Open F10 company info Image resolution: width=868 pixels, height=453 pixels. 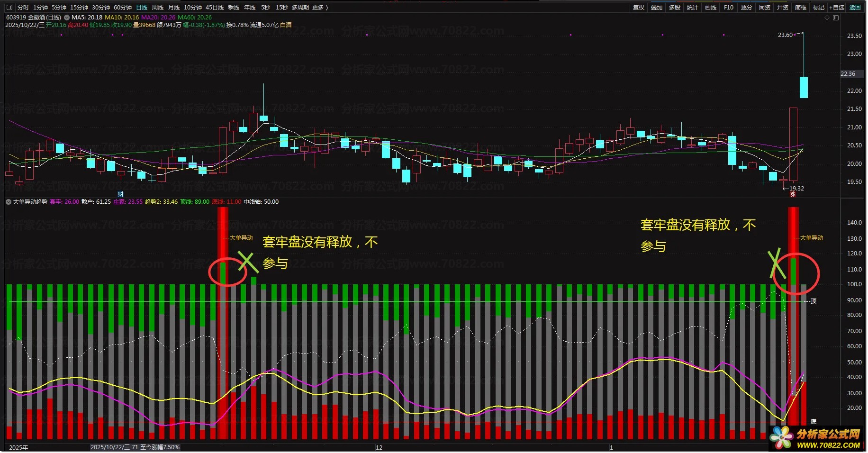[x=729, y=8]
